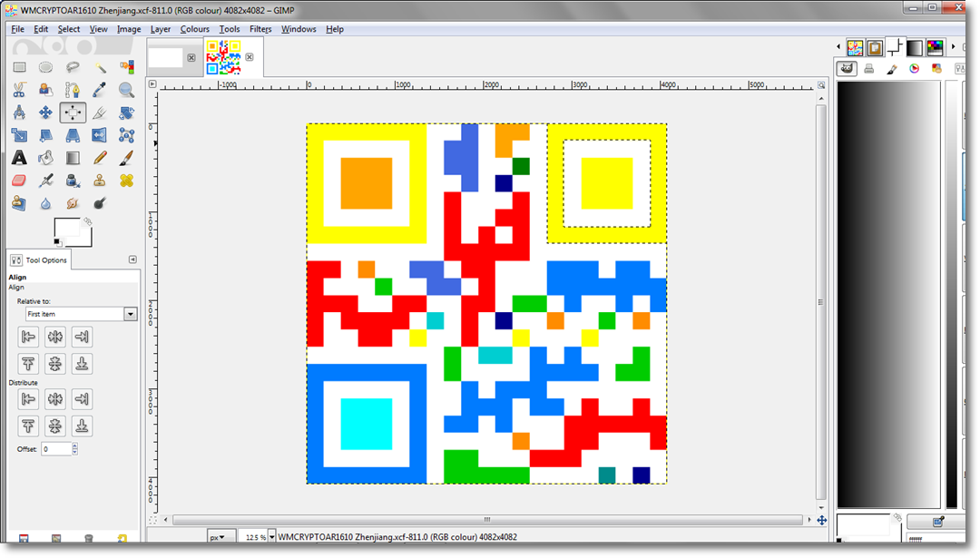980x558 pixels.
Task: Close the QR code image tab
Action: pyautogui.click(x=250, y=57)
